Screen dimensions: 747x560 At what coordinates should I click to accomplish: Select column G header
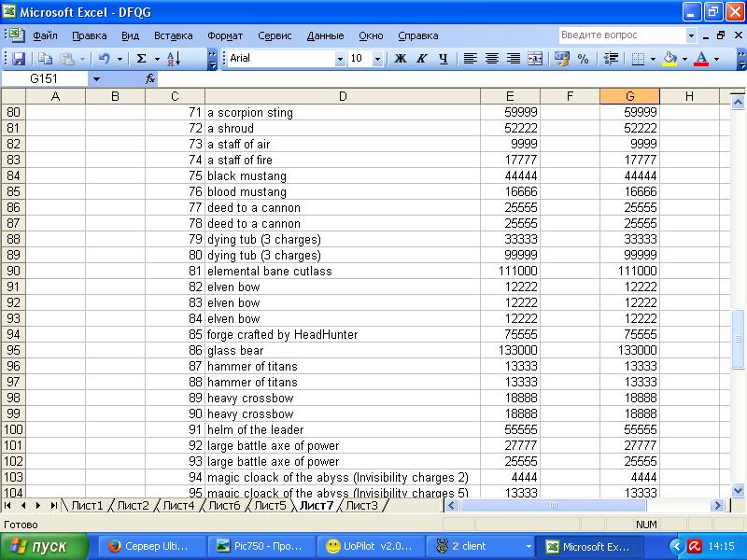coord(629,97)
